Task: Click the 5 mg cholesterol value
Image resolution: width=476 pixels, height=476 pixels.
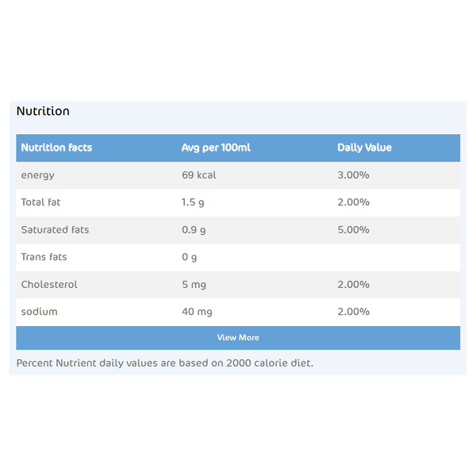Action: (x=194, y=284)
